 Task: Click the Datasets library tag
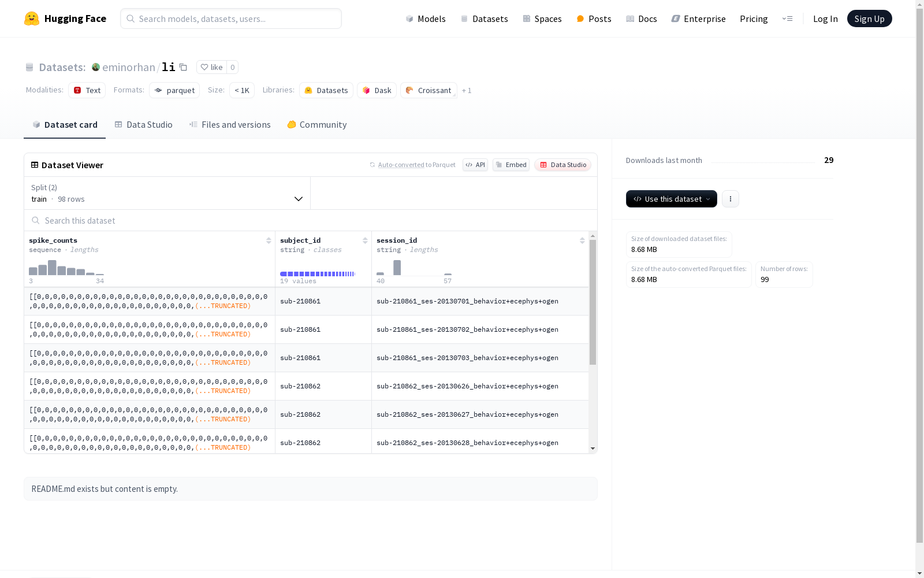click(x=326, y=90)
